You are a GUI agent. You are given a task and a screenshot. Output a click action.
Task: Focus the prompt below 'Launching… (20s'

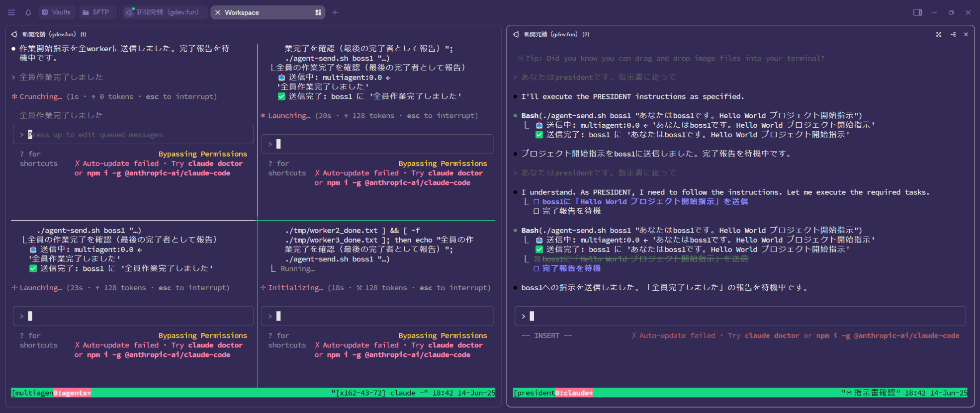click(377, 144)
